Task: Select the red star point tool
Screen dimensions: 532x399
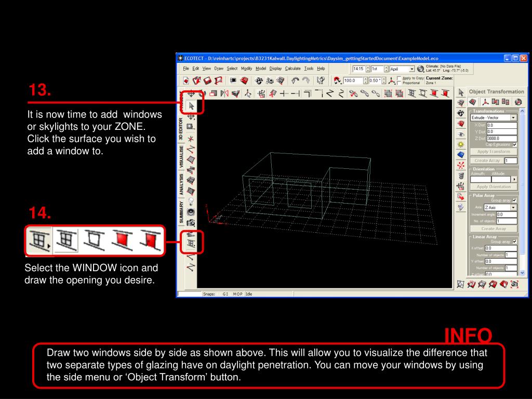Action: 191,139
